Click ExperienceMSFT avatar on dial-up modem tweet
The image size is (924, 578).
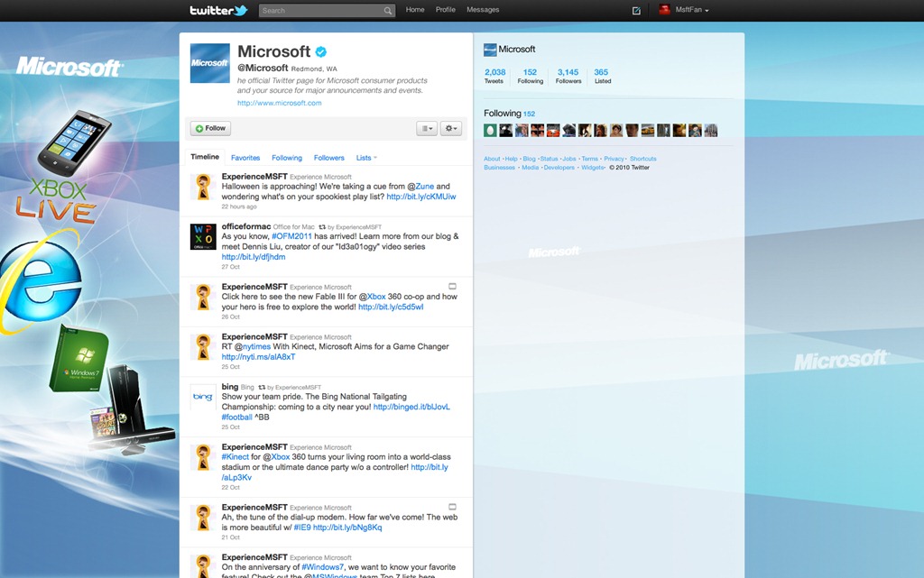203,518
